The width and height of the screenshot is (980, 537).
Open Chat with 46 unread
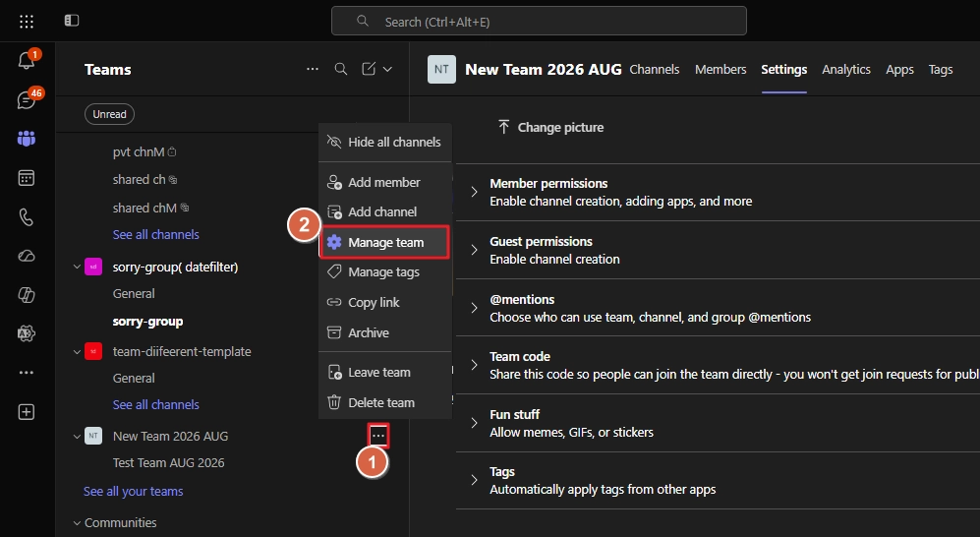[27, 99]
